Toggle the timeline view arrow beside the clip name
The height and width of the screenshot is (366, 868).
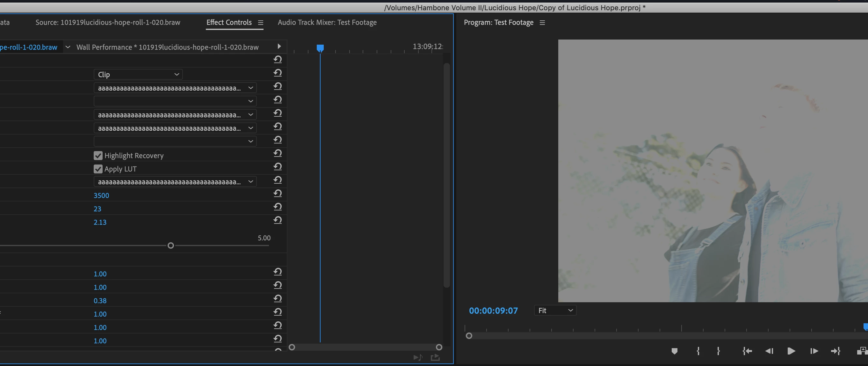click(279, 47)
